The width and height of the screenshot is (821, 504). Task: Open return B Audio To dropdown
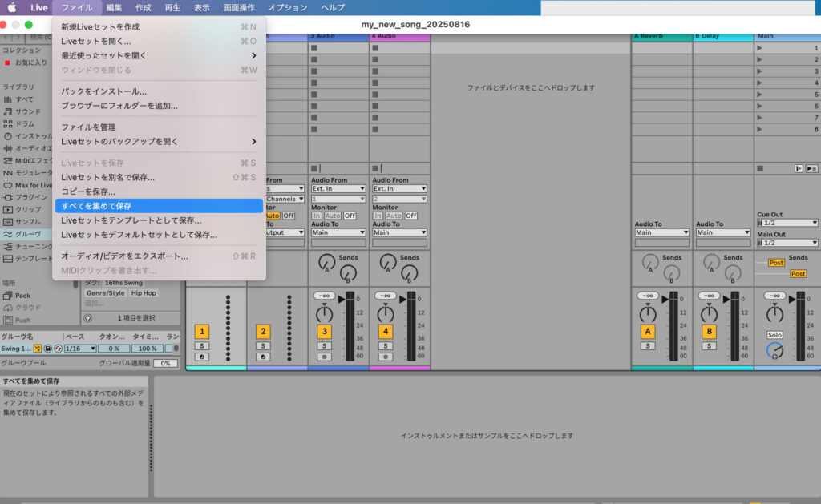tap(722, 232)
